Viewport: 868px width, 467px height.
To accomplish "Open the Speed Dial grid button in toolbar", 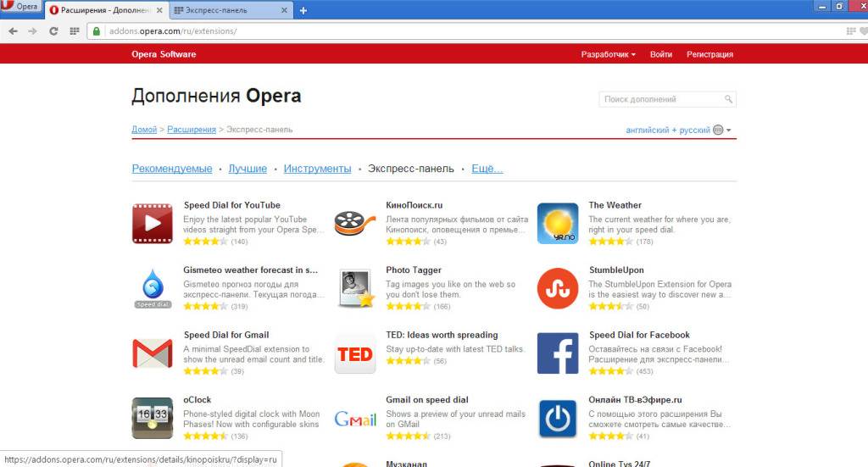I will (75, 31).
